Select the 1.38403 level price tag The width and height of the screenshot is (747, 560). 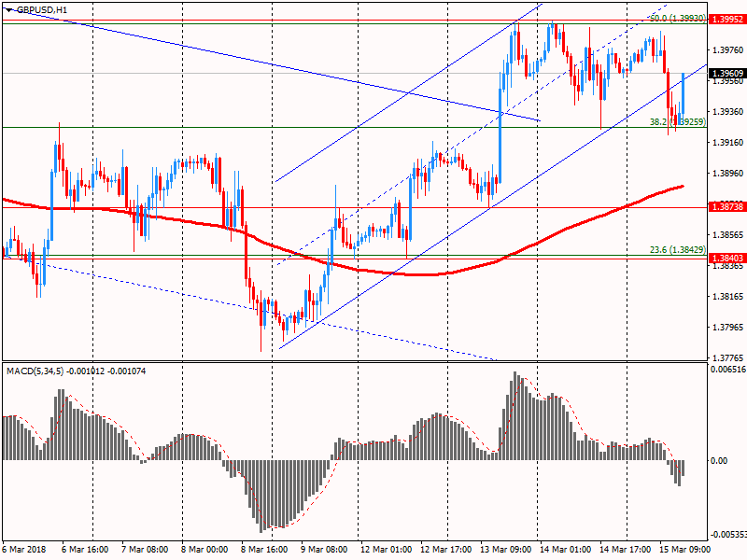[726, 258]
